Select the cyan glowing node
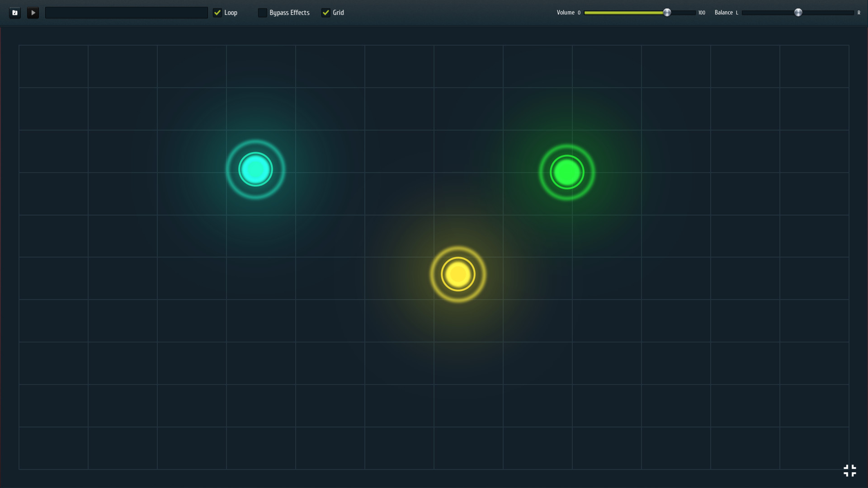868x488 pixels. click(255, 169)
